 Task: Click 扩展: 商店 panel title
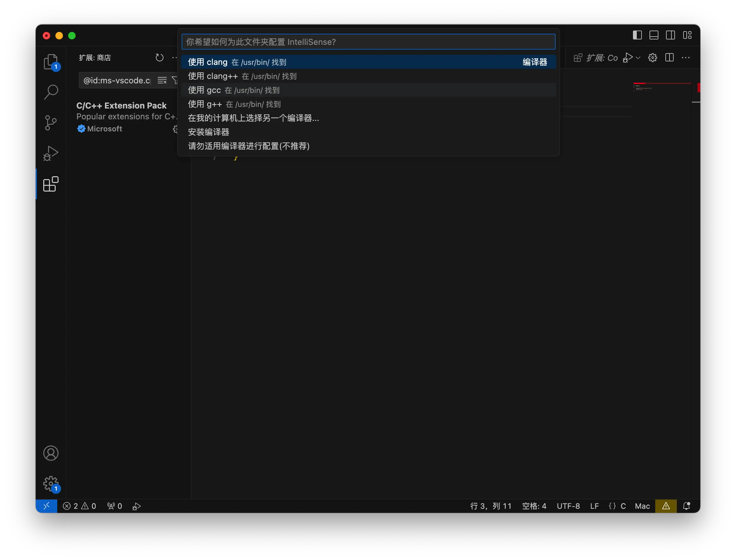coord(94,58)
